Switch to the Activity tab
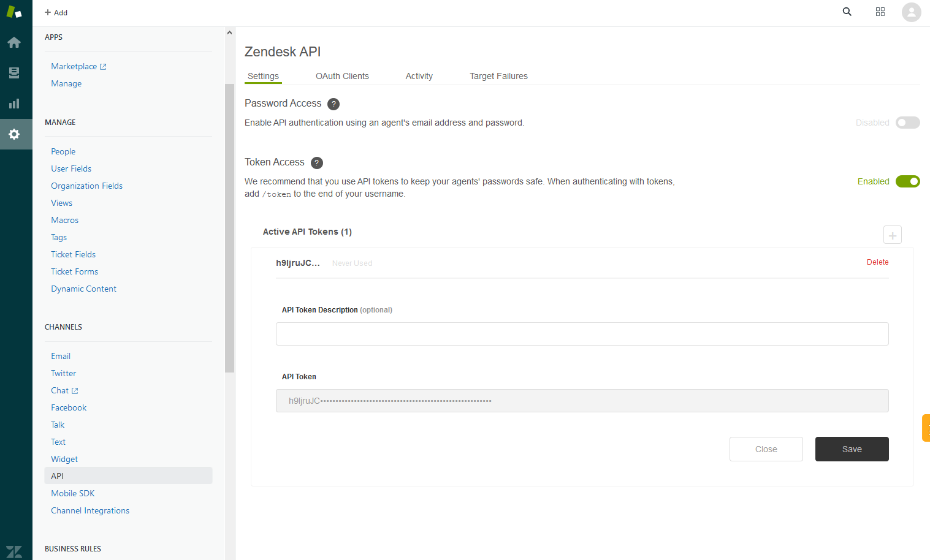 (x=419, y=76)
